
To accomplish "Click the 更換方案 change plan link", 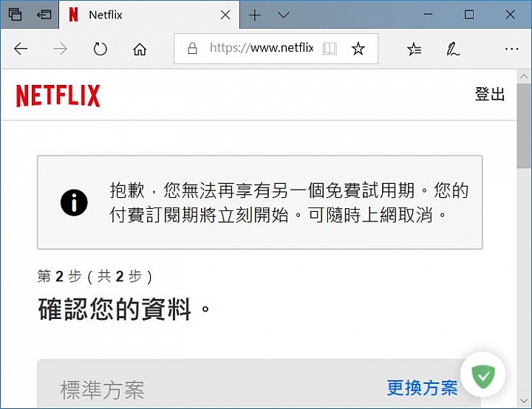I will tap(423, 388).
